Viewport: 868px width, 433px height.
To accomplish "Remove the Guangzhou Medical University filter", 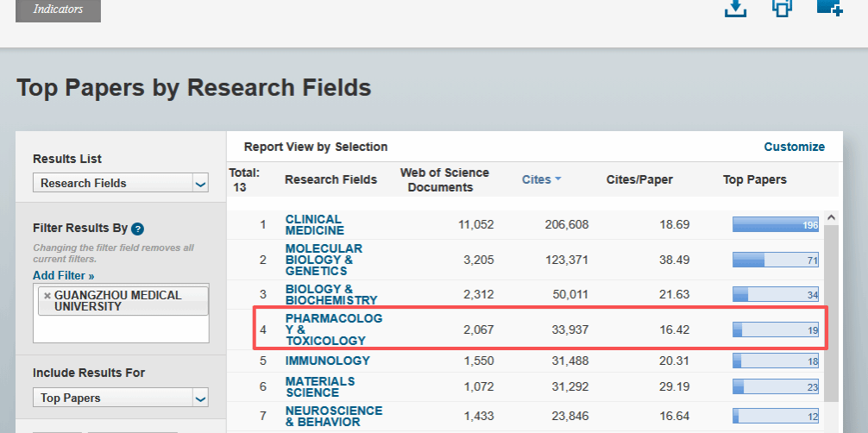I will pos(47,296).
